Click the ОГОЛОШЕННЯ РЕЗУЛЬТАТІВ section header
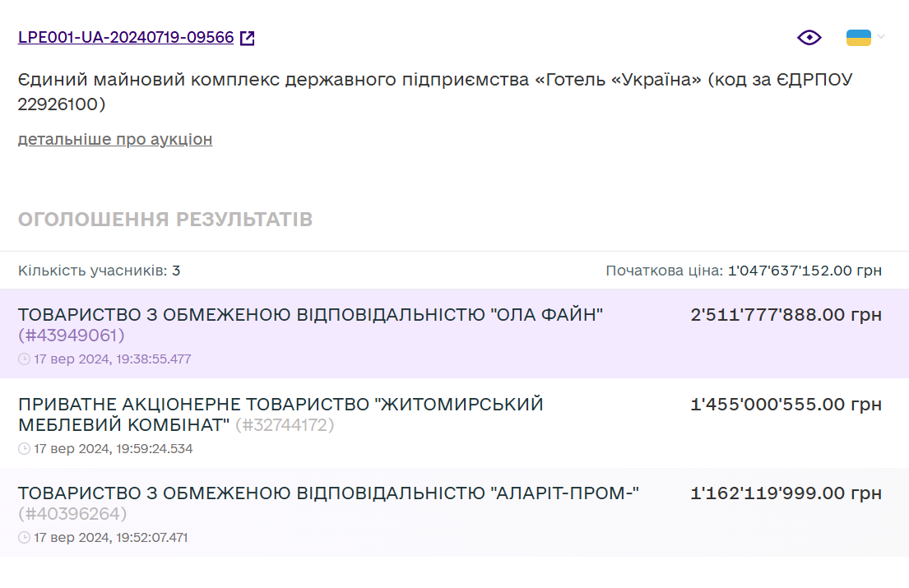 [x=166, y=219]
